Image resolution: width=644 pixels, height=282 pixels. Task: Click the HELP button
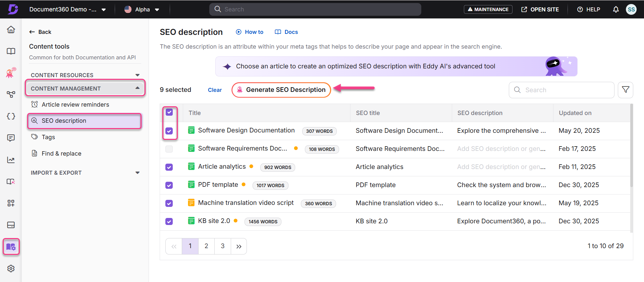[x=589, y=9]
